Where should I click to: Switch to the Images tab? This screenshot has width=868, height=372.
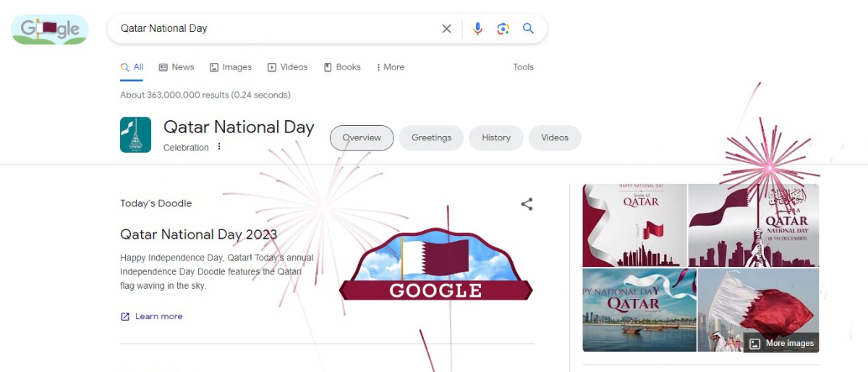coord(231,67)
